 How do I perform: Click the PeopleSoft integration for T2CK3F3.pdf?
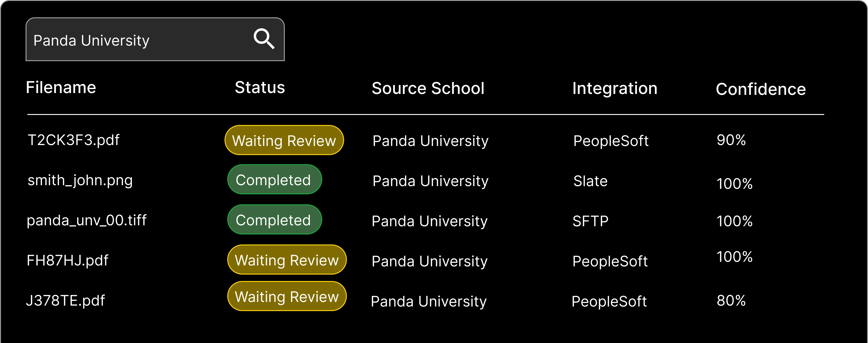[611, 141]
